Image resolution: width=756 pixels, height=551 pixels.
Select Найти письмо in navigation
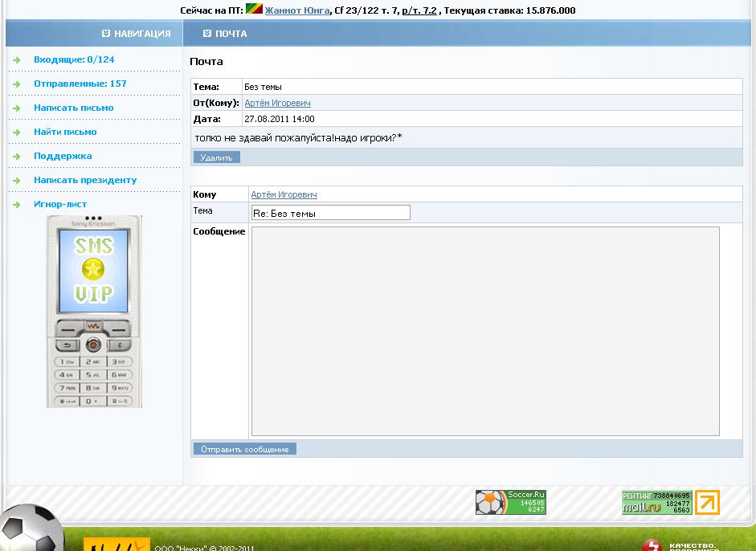[x=65, y=132]
